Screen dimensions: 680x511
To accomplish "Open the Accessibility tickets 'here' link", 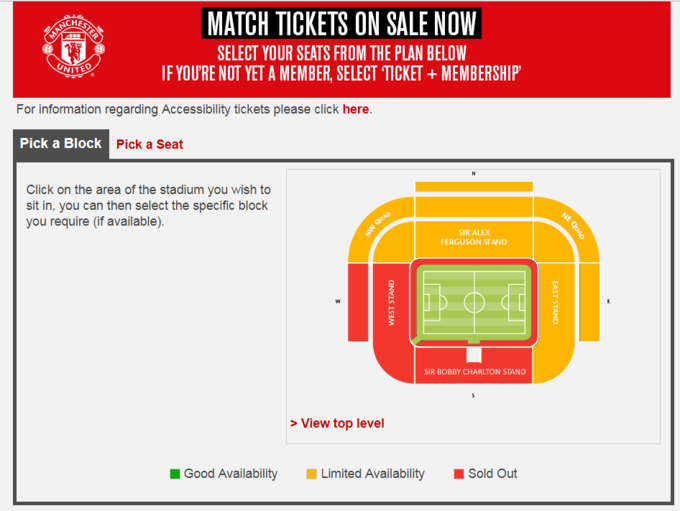I will click(x=356, y=109).
